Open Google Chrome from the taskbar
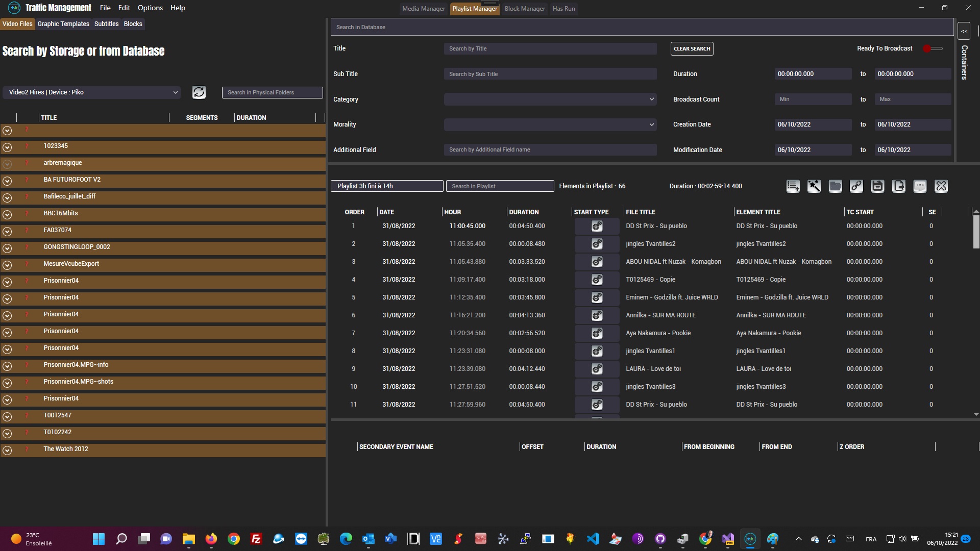This screenshot has width=980, height=551. 233,539
